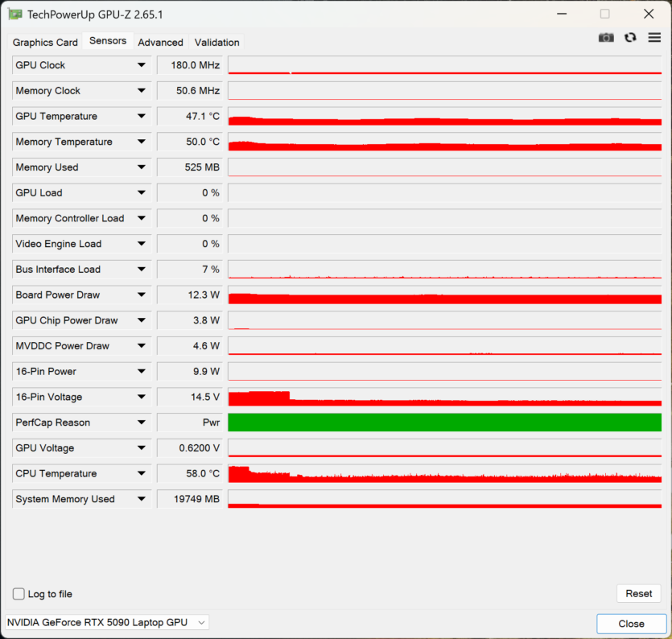672x639 pixels.
Task: Switch to the Advanced tab
Action: [160, 42]
